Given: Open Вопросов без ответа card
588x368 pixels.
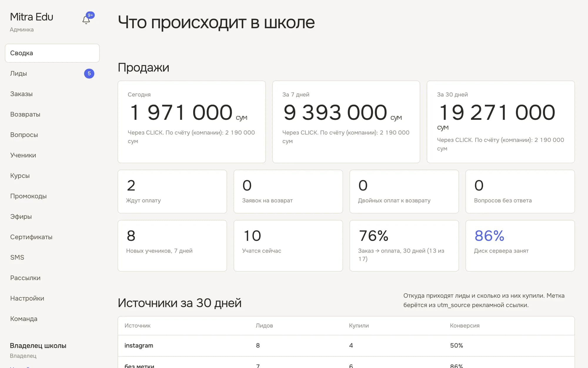Looking at the screenshot, I should tap(520, 191).
